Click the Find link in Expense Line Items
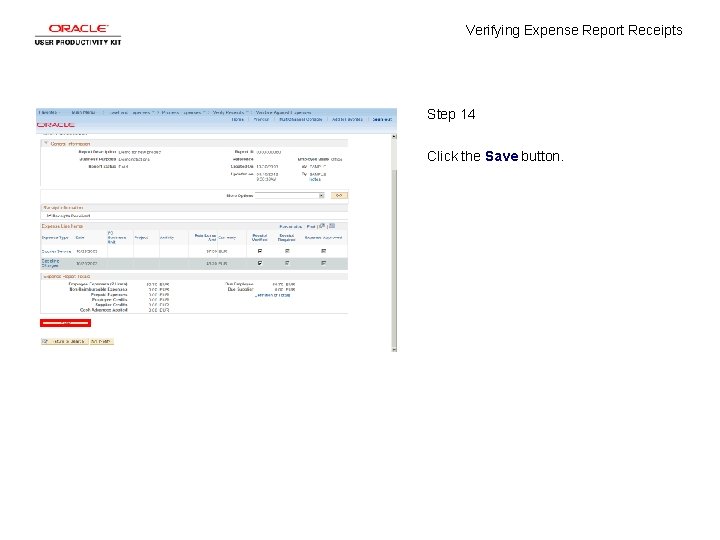This screenshot has width=720, height=540. click(x=311, y=226)
